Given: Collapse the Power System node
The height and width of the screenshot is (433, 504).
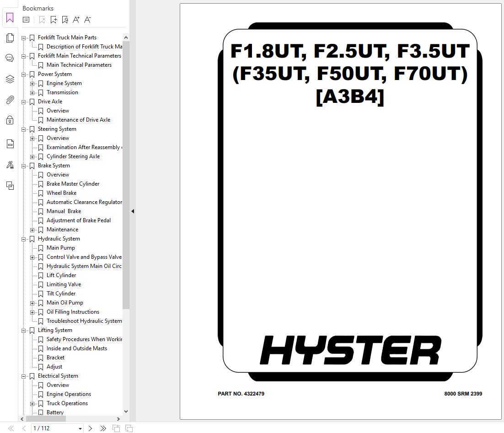Looking at the screenshot, I should click(x=23, y=75).
